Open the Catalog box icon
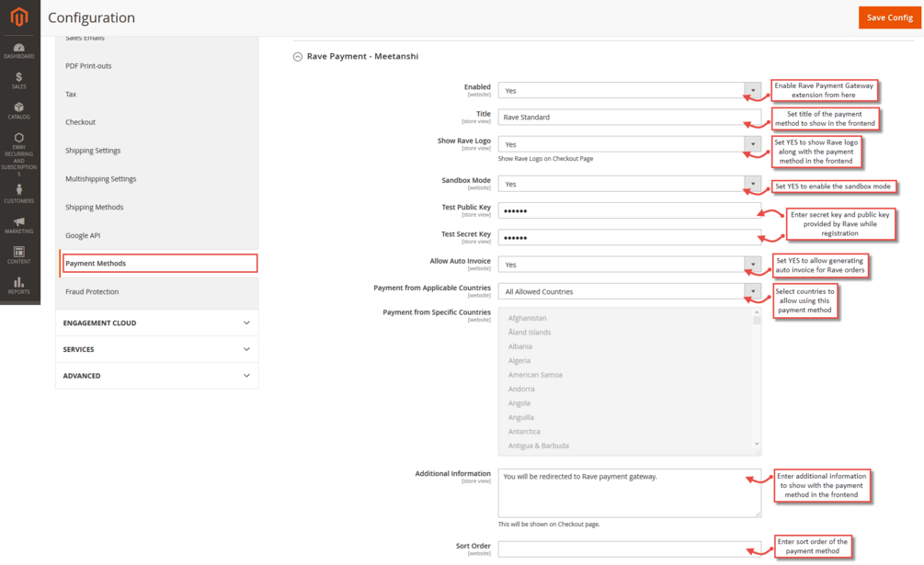Viewport: 924px width, 565px height. point(19,110)
